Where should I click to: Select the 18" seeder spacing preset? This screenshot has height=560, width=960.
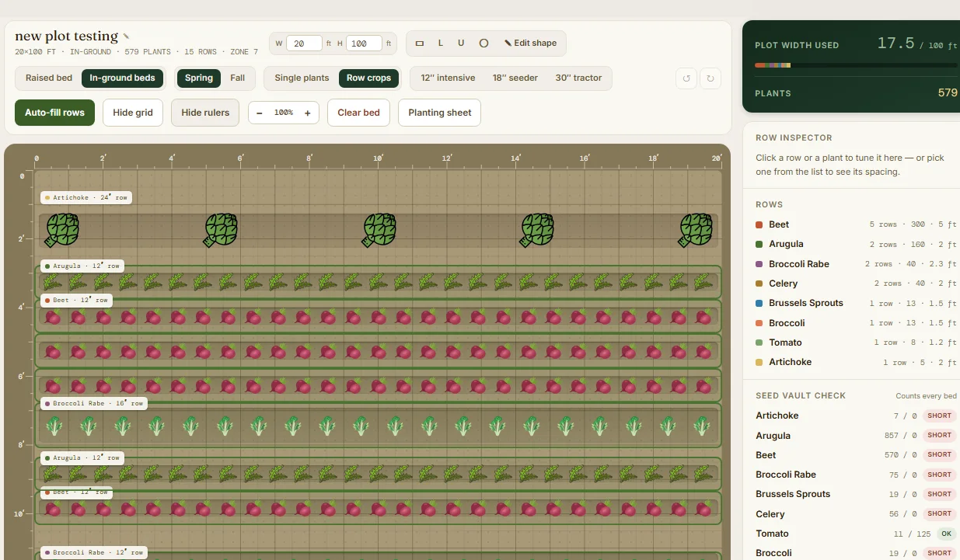tap(514, 78)
